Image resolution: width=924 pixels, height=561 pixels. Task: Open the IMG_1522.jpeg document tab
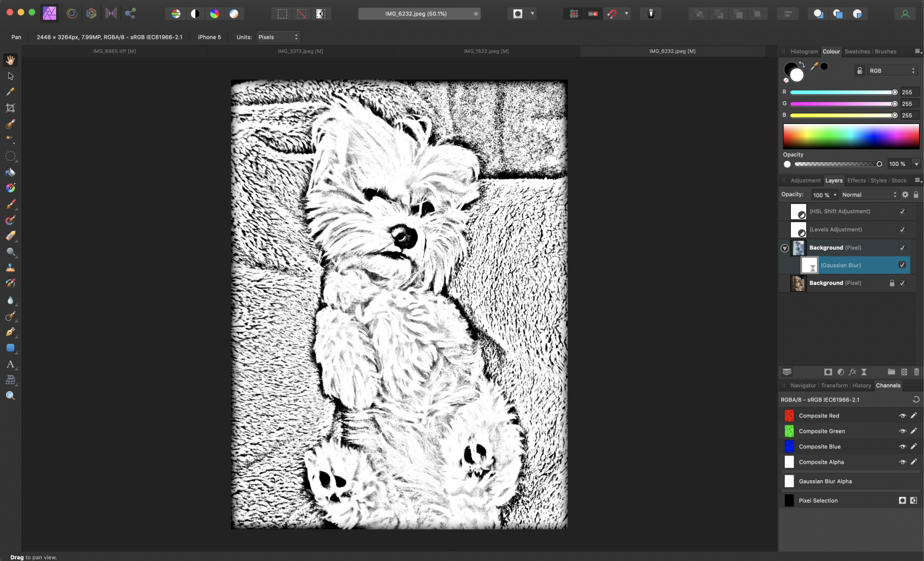486,51
